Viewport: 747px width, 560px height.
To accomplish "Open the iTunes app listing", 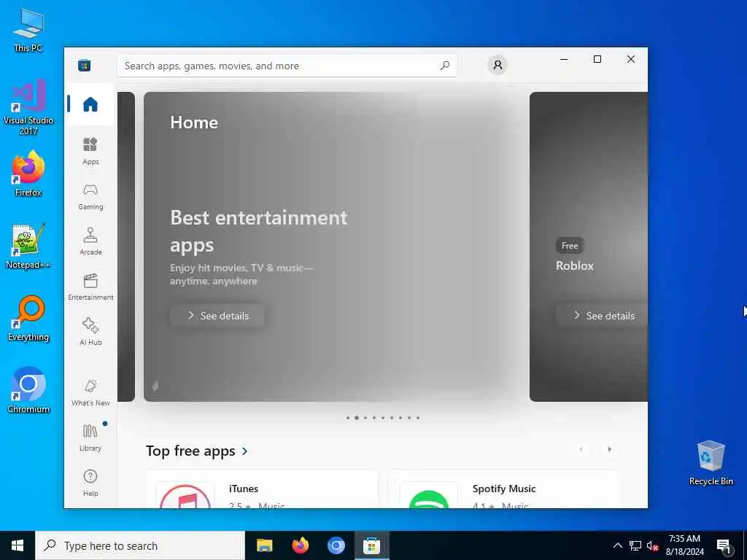I will [x=262, y=489].
